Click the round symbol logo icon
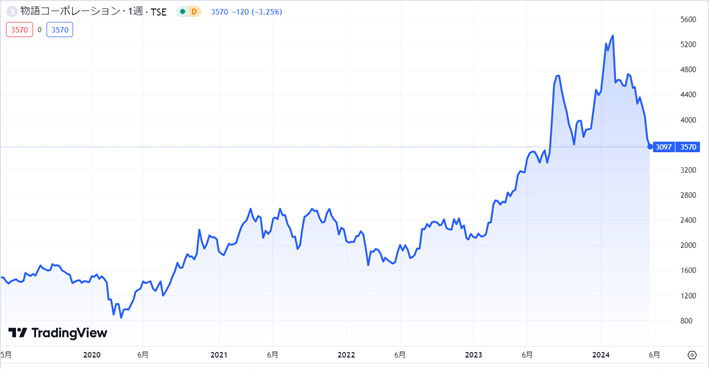The image size is (709, 369). 12,12
